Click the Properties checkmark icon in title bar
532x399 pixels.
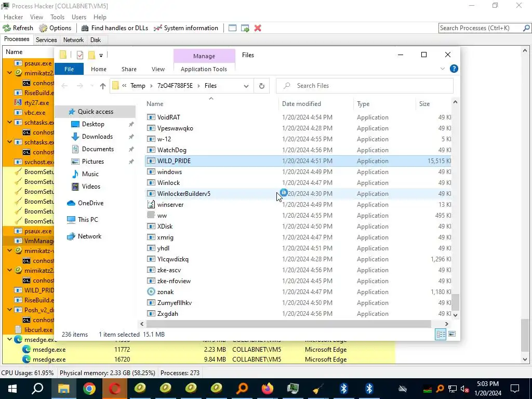click(80, 55)
